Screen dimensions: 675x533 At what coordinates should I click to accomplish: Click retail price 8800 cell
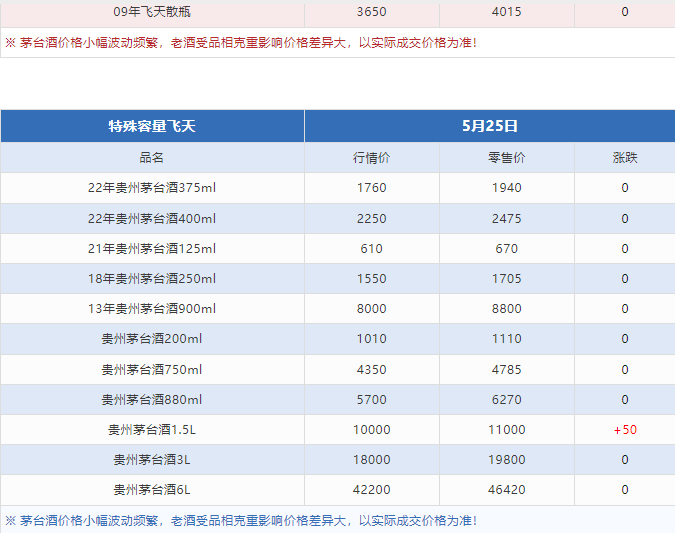pyautogui.click(x=507, y=309)
